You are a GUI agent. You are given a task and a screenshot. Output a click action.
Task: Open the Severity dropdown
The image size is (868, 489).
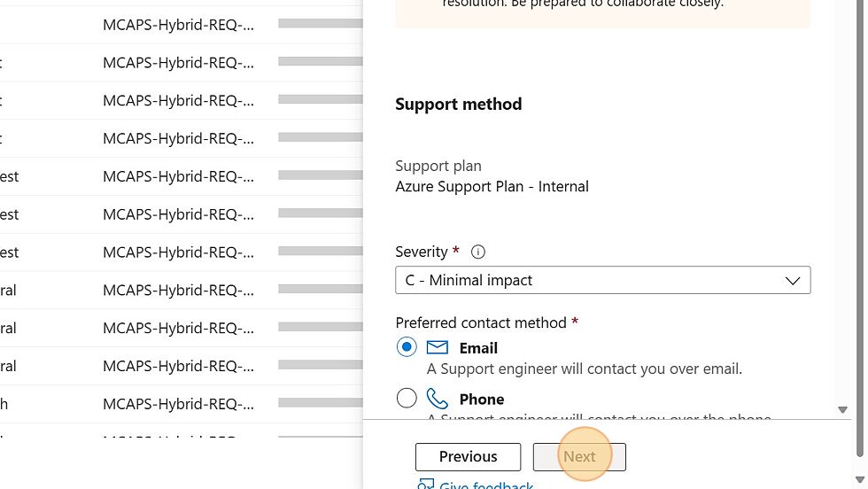[603, 280]
